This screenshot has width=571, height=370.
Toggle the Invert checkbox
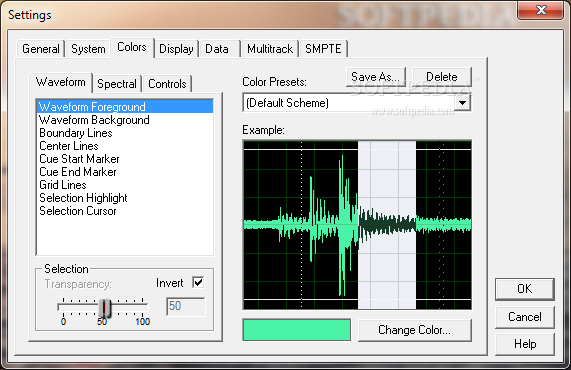click(x=198, y=283)
